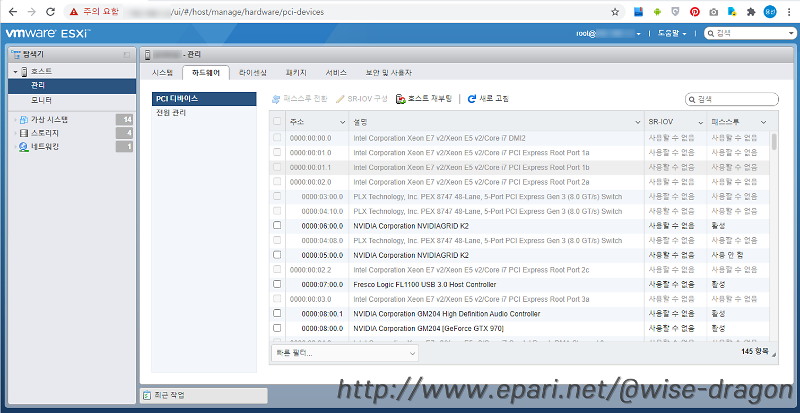This screenshot has height=413, width=800.
Task: Tick the checkbox for GeForce GTX 970
Action: [x=277, y=328]
